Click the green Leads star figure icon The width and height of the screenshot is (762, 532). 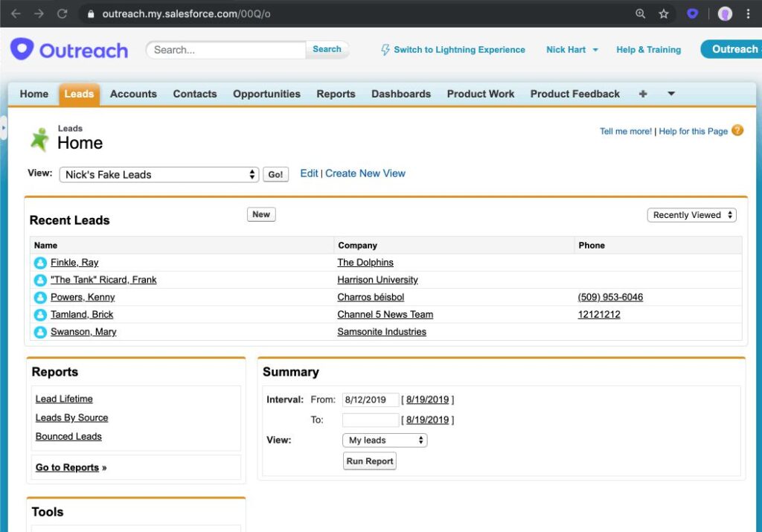tap(40, 139)
